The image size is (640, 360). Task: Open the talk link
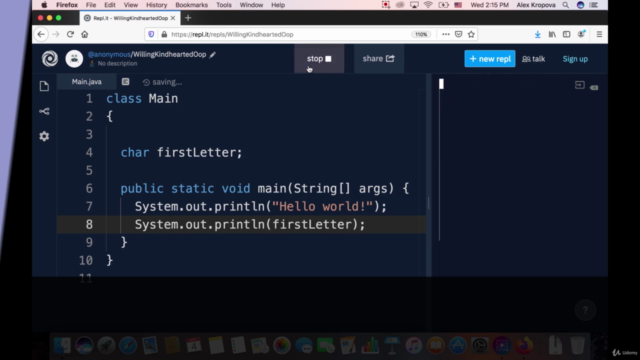pos(533,59)
